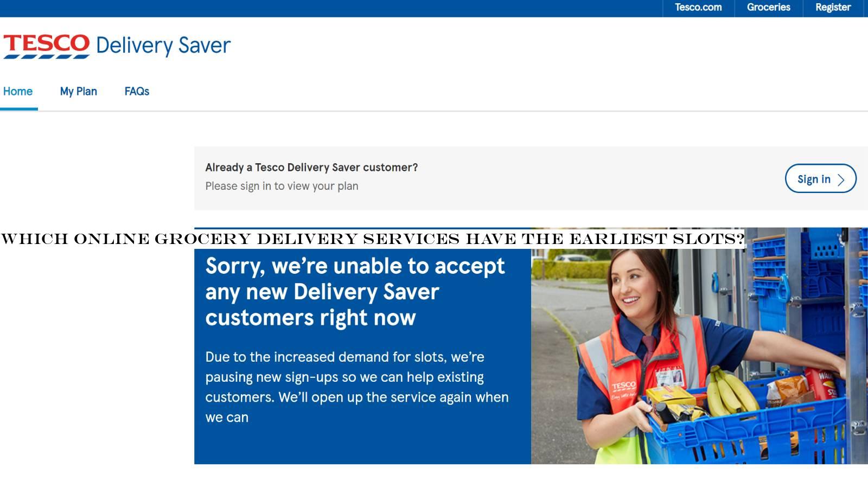
Task: Click the delivery driver photo
Action: [699, 346]
